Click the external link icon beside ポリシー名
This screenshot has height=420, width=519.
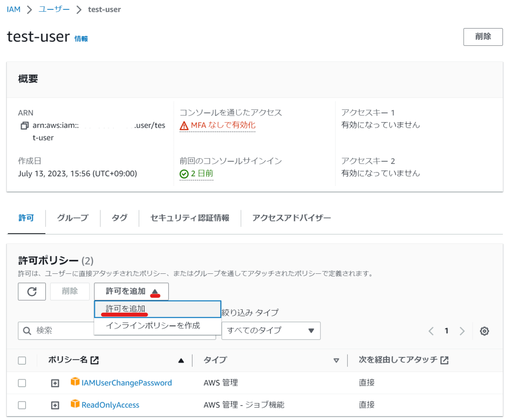point(95,360)
